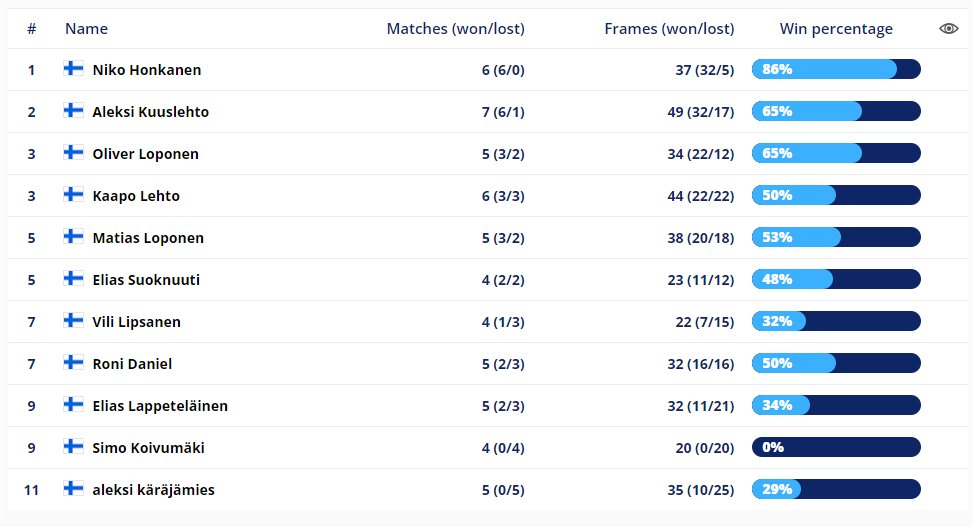Open Elias Lappeteläinen's player link
Screen dimensions: 973x527
(160, 406)
